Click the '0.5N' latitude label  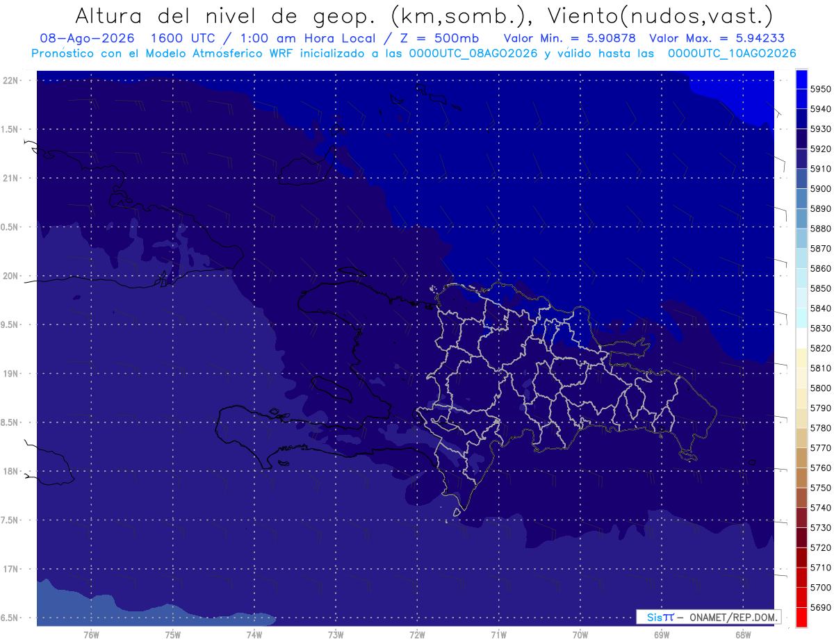point(10,227)
